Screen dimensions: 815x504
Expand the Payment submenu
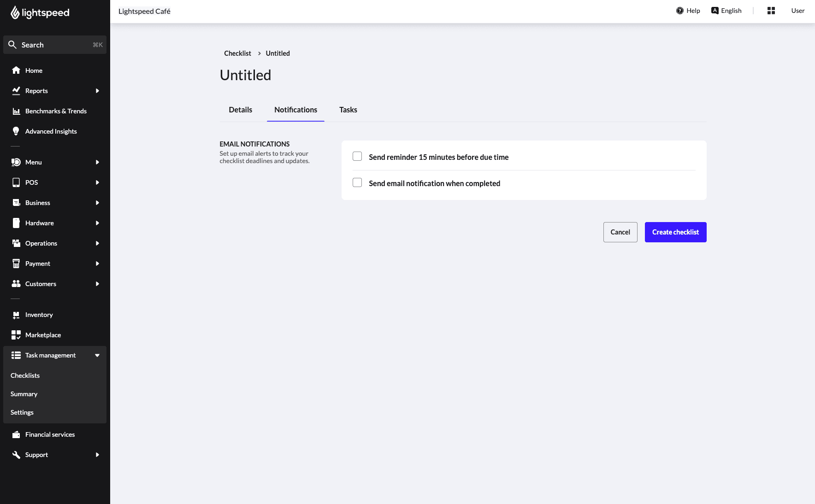point(97,263)
